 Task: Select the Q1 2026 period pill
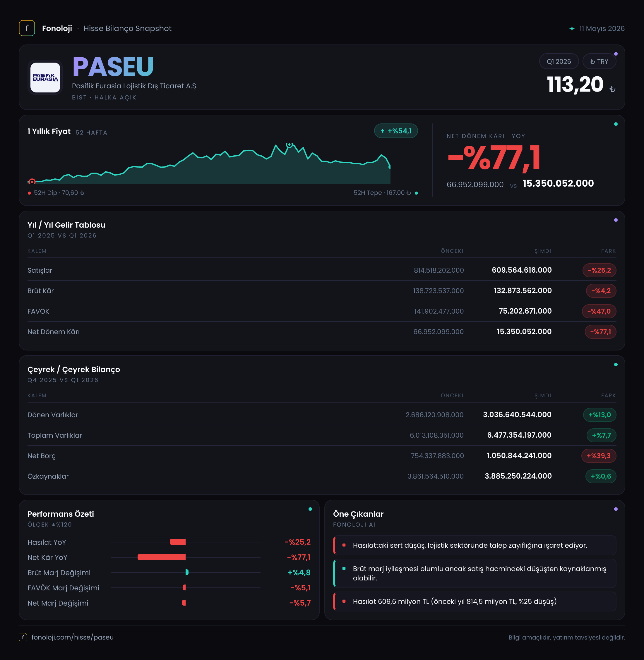(559, 61)
